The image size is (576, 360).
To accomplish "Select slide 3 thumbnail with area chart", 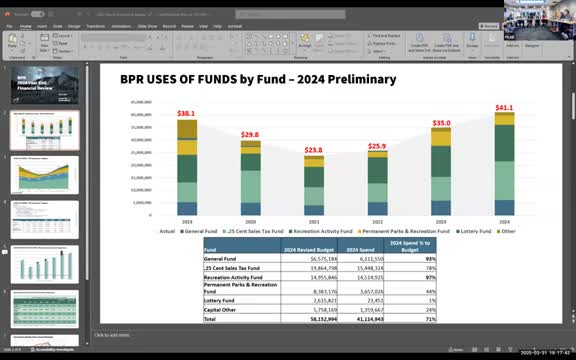I will click(45, 175).
